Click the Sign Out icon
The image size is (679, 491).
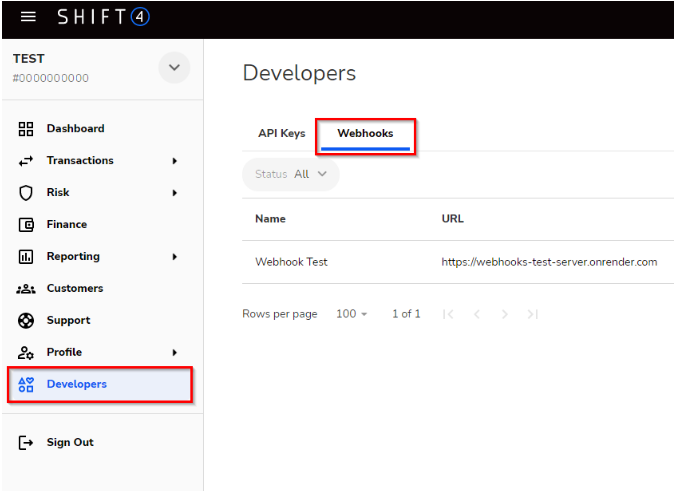click(x=27, y=443)
